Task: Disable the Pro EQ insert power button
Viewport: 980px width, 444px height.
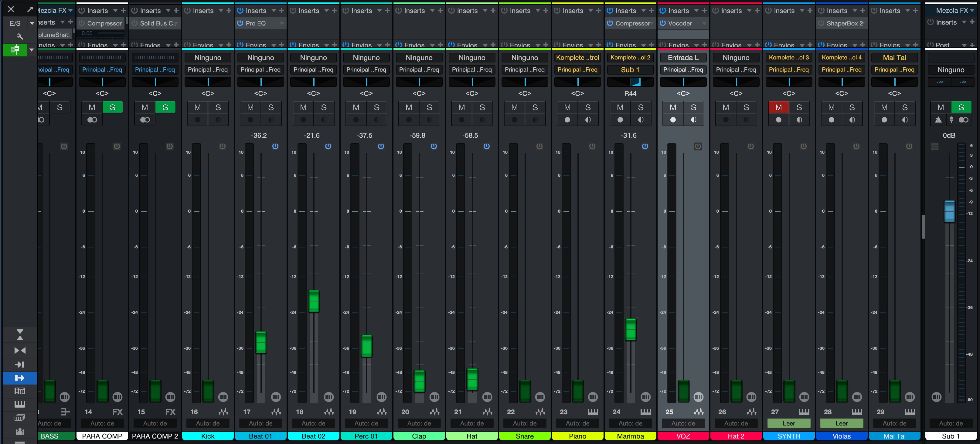Action: pyautogui.click(x=240, y=23)
